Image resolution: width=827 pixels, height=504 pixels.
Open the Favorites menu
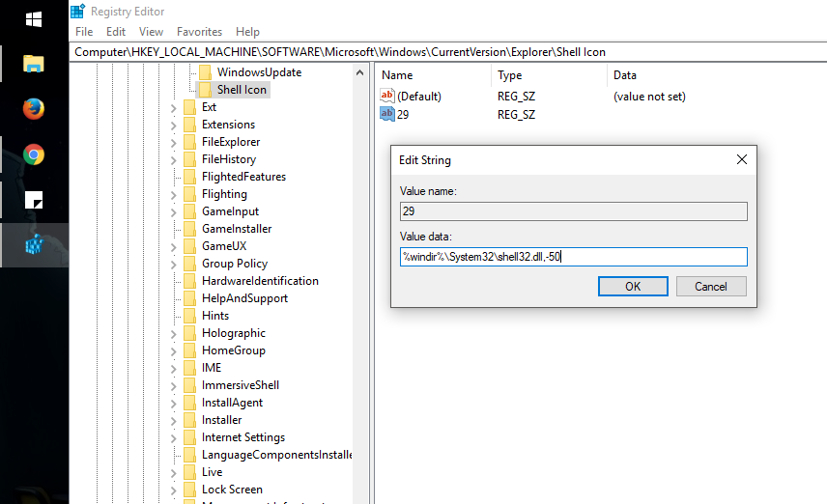(x=199, y=32)
